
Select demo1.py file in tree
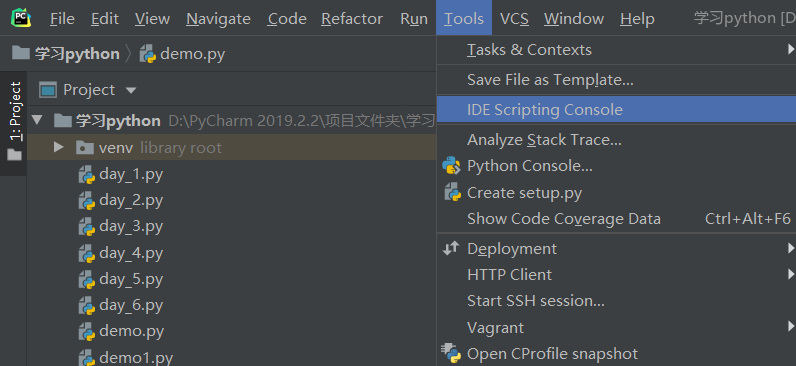pyautogui.click(x=136, y=357)
